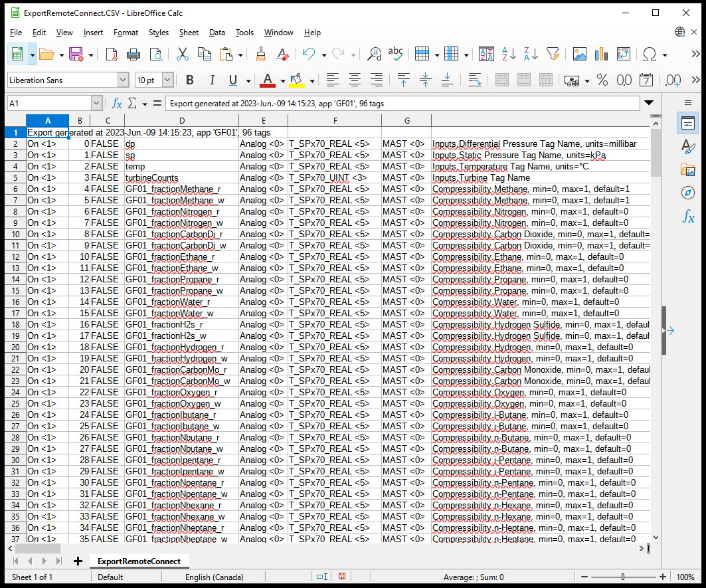
Task: Open Find and Replace tool
Action: pos(375,54)
